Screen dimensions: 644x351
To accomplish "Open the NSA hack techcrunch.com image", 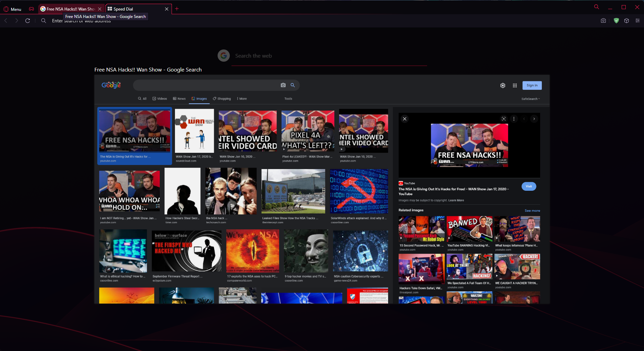I will [231, 191].
